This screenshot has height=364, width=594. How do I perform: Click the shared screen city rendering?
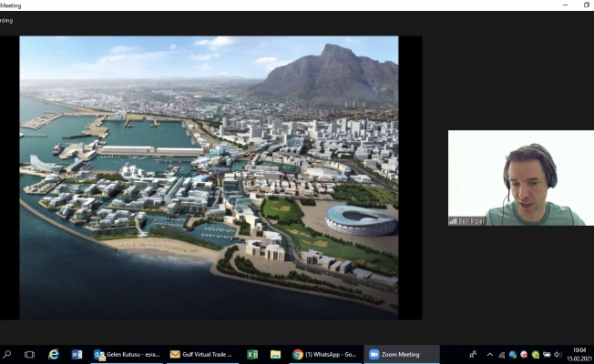click(209, 177)
